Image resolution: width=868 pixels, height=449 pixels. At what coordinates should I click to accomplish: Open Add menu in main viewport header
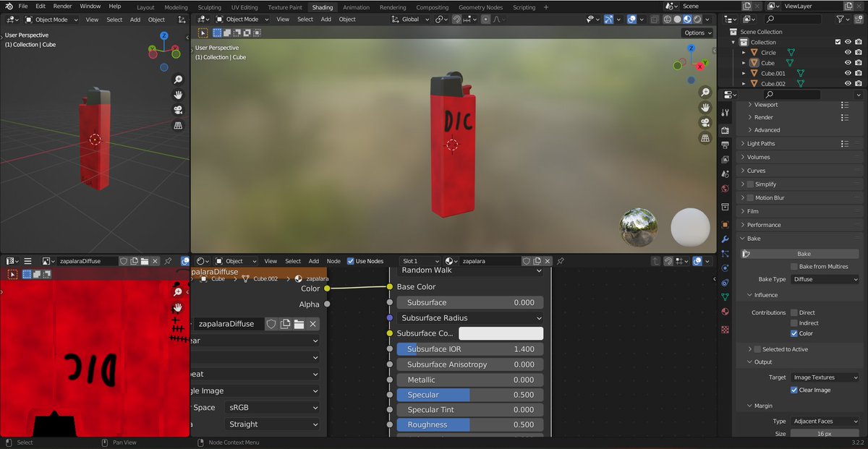click(326, 19)
